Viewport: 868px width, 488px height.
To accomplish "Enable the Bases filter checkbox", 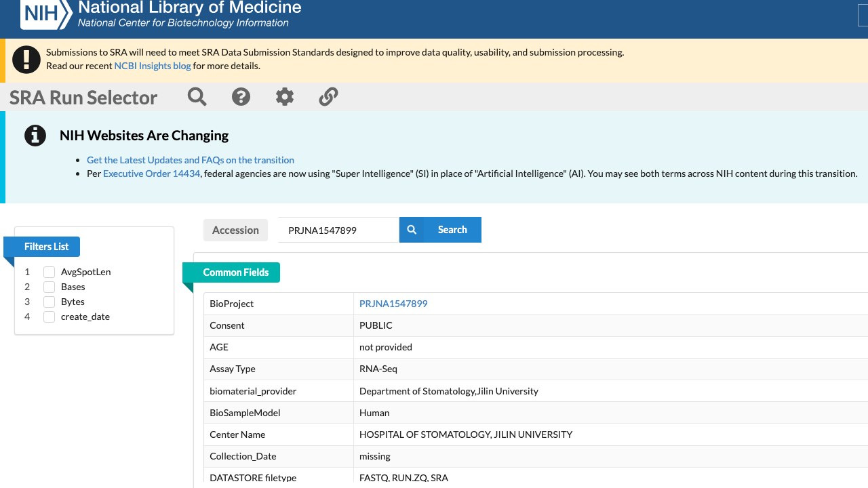I will point(49,287).
